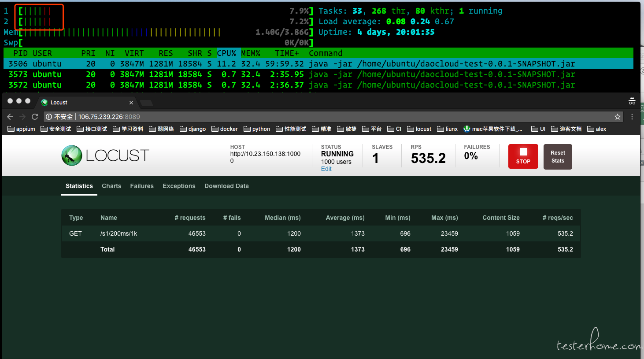Click the site security info icon
The width and height of the screenshot is (644, 359).
point(49,117)
